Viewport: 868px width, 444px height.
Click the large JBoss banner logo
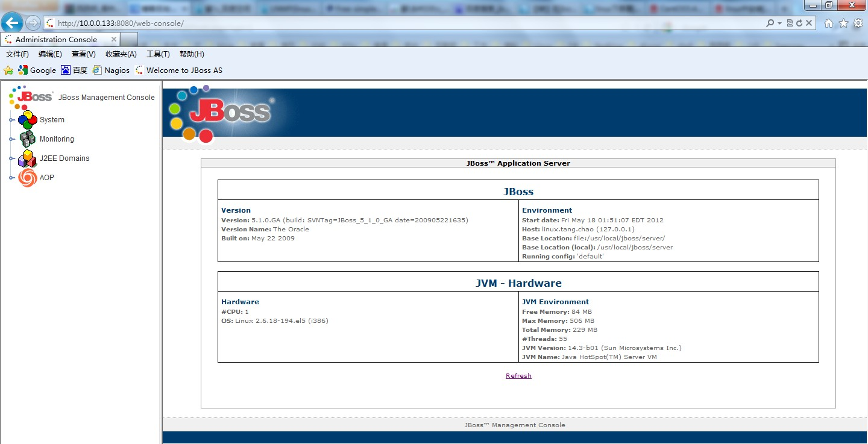pyautogui.click(x=221, y=114)
